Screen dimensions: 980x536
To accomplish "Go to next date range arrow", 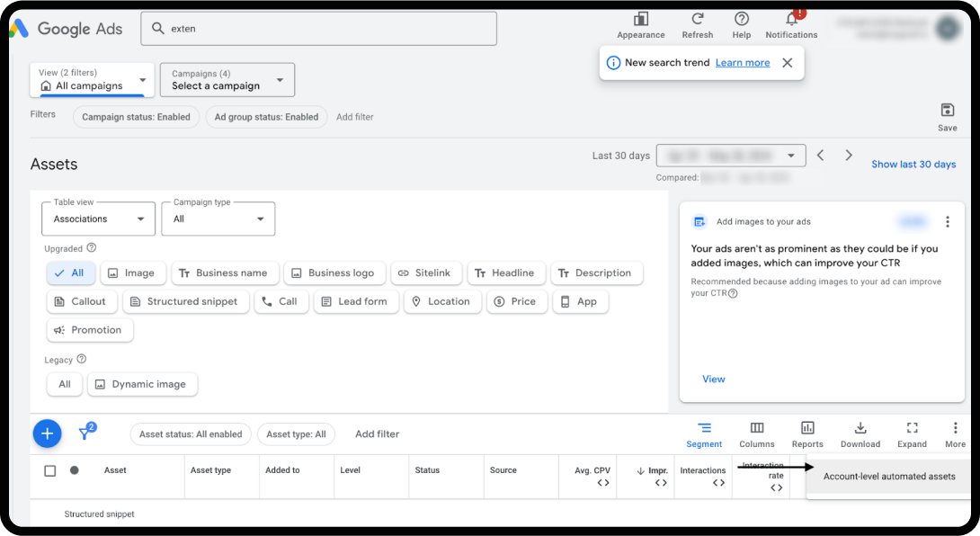I will (848, 155).
